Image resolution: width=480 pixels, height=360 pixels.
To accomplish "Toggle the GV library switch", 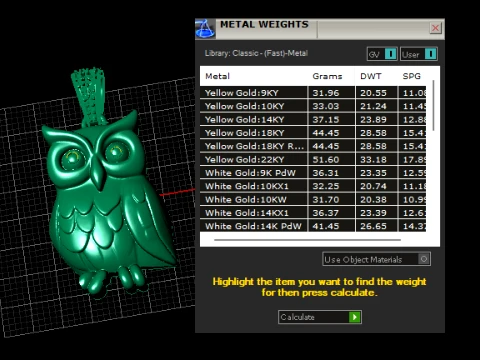I will click(x=382, y=54).
